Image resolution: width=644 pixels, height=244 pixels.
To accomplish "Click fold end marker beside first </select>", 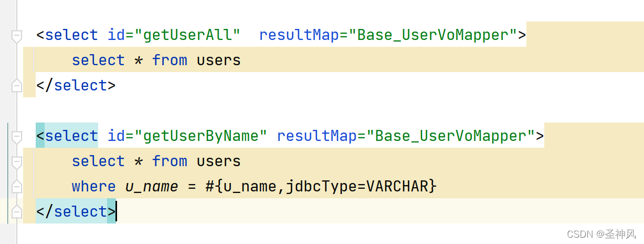I will click(17, 85).
